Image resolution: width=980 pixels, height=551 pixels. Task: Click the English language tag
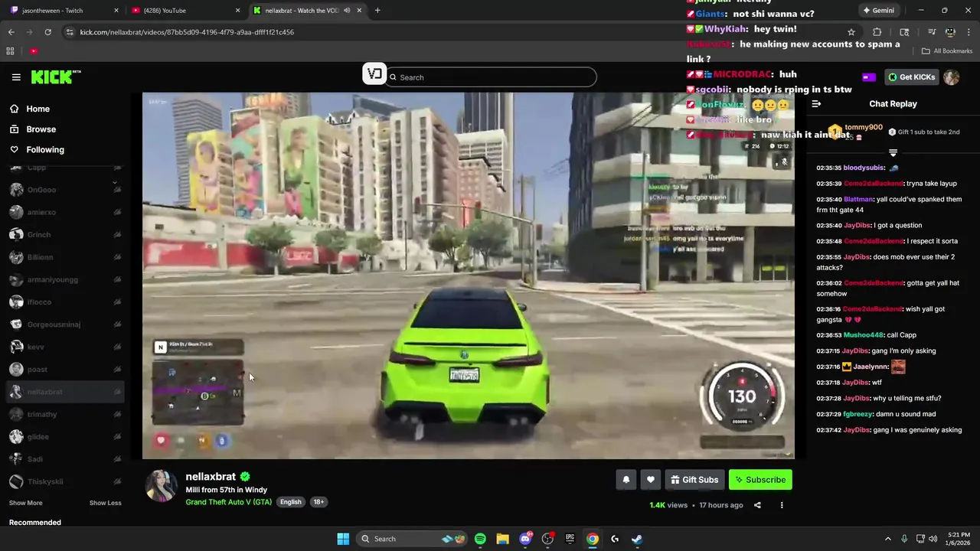(290, 502)
